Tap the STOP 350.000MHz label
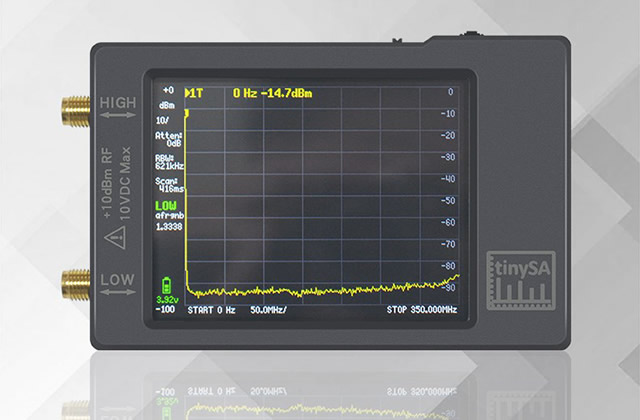 (x=421, y=310)
